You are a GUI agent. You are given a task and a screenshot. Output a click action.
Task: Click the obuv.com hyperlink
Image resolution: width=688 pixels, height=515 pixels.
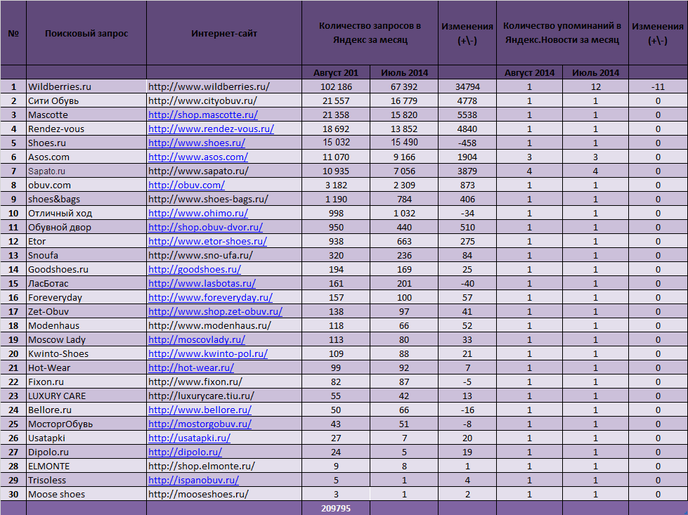tap(186, 185)
